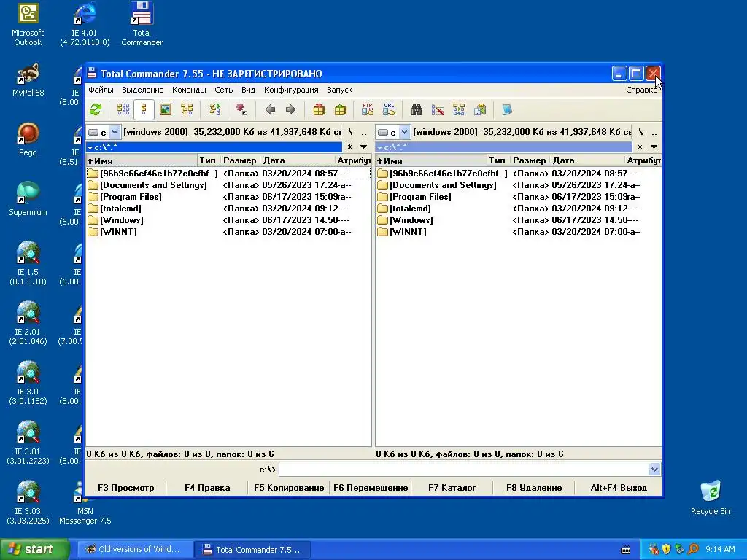Sort right panel by Дата column
The image size is (747, 560).
coord(587,160)
